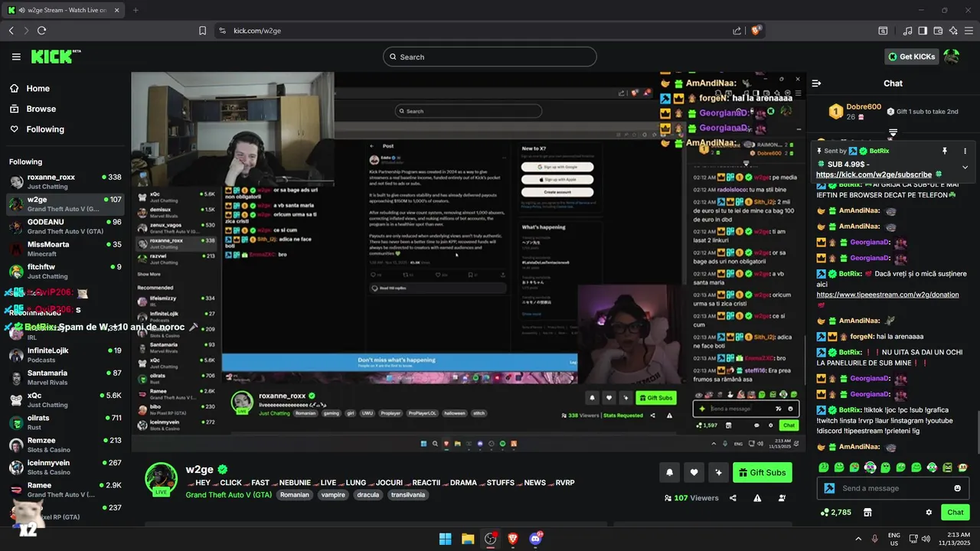
Task: Open pinned message three-dot options
Action: [x=965, y=151]
